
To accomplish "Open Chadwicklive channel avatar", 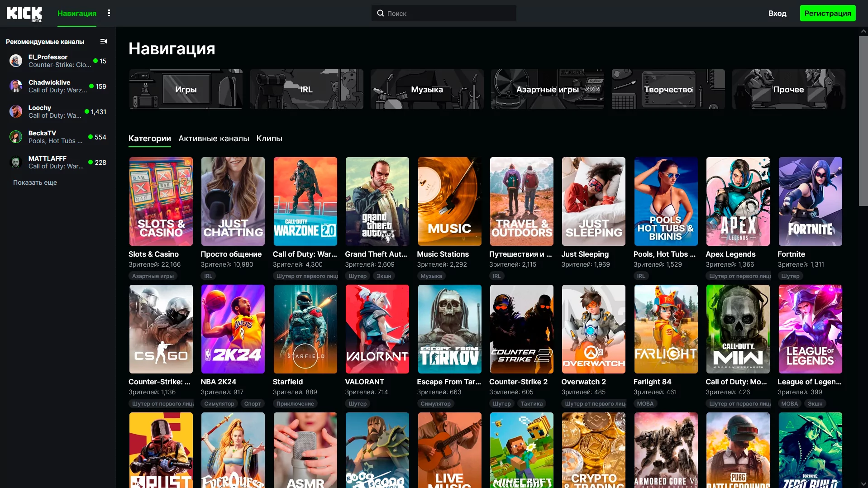I will 16,86.
